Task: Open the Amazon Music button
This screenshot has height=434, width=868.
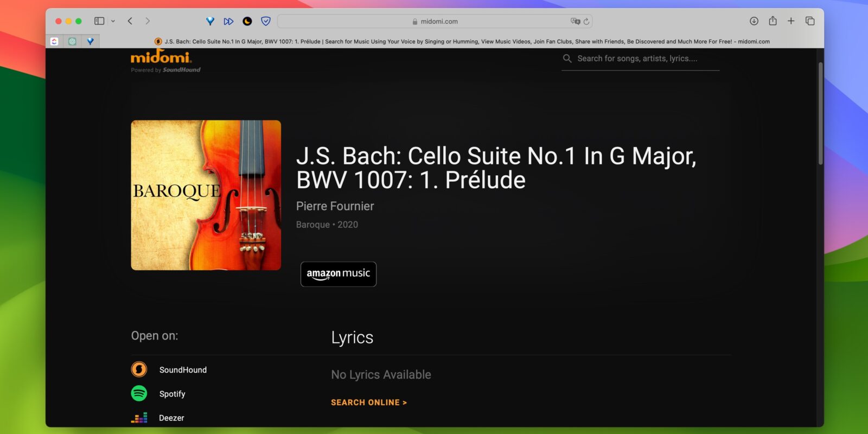Action: tap(339, 274)
